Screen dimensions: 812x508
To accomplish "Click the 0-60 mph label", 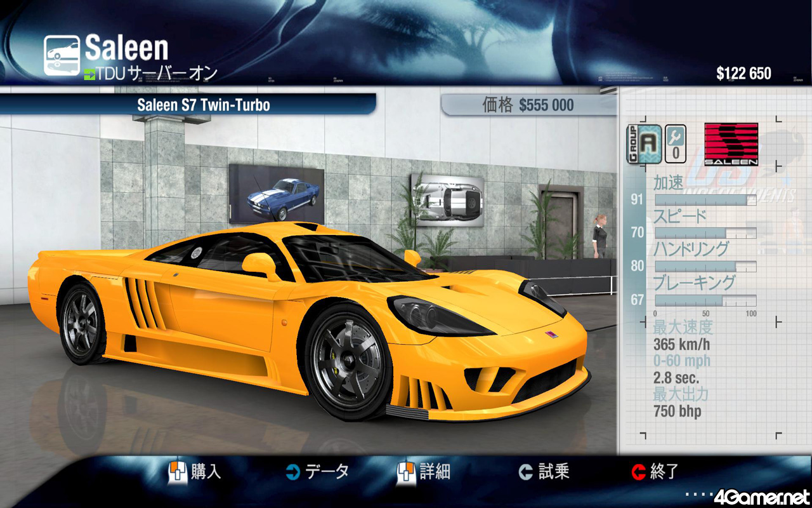I will click(x=682, y=361).
